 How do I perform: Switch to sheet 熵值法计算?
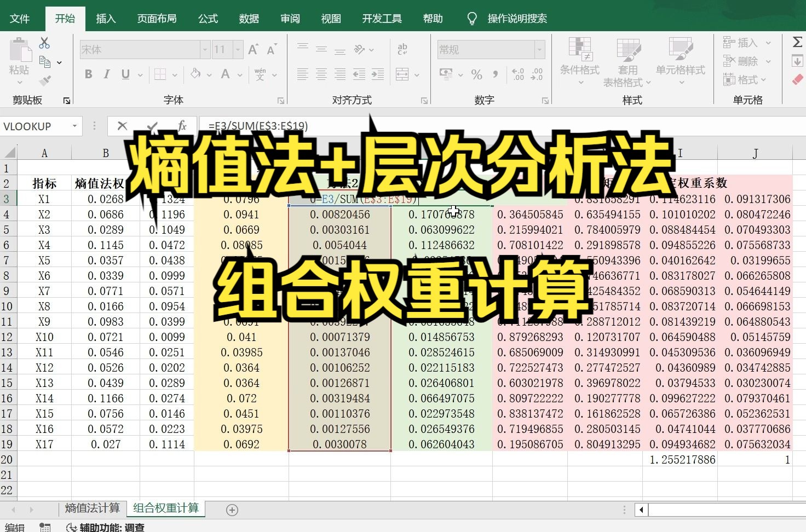coord(92,508)
